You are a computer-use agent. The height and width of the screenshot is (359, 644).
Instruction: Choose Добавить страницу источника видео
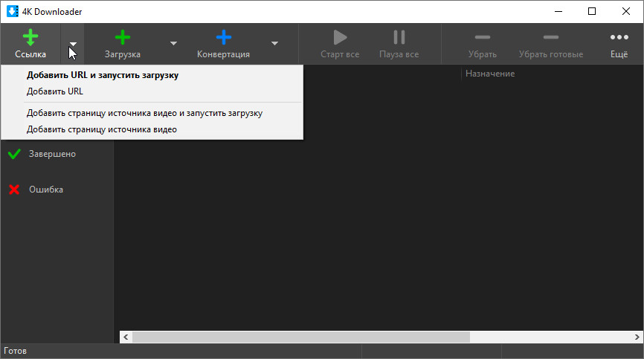point(102,129)
